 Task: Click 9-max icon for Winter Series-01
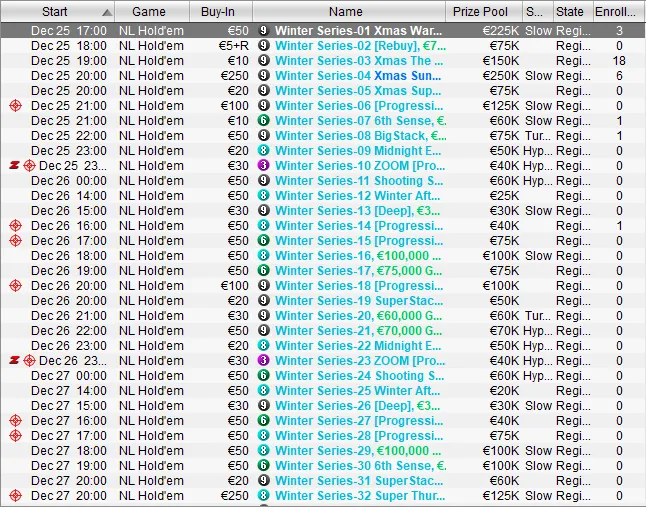click(x=264, y=30)
